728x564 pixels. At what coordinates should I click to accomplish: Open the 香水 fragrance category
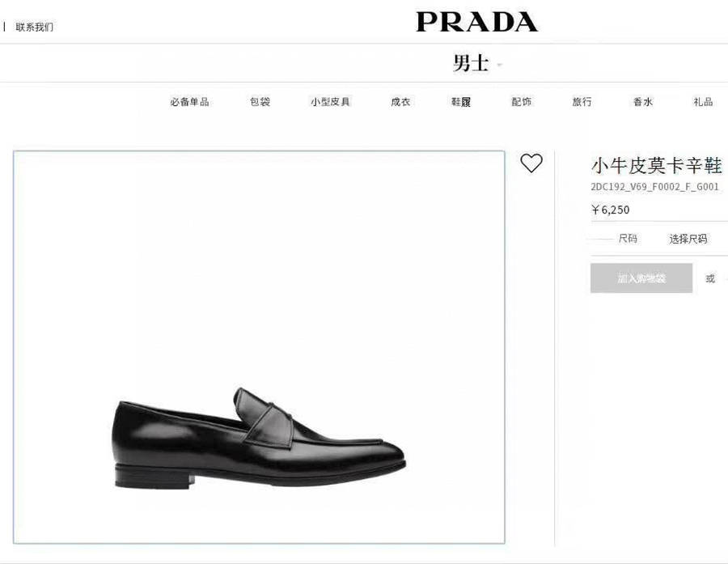[643, 102]
